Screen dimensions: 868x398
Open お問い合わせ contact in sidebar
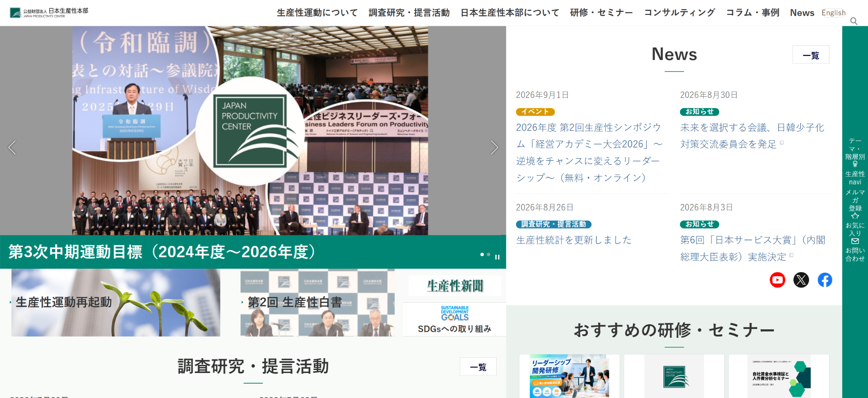(855, 250)
